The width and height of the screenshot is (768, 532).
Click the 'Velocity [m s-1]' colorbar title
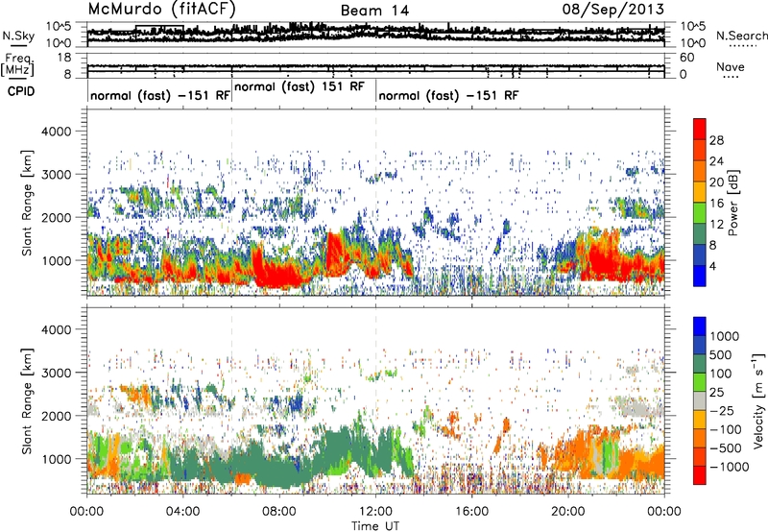point(758,400)
